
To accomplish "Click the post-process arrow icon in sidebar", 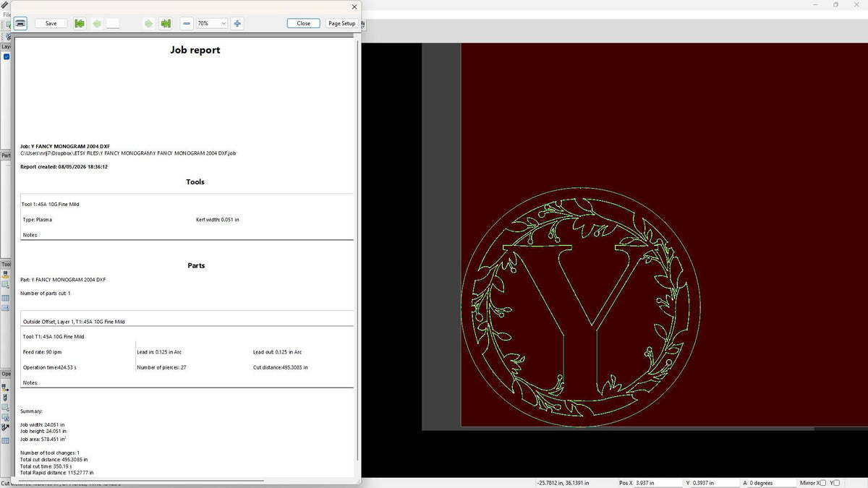I will [x=6, y=427].
